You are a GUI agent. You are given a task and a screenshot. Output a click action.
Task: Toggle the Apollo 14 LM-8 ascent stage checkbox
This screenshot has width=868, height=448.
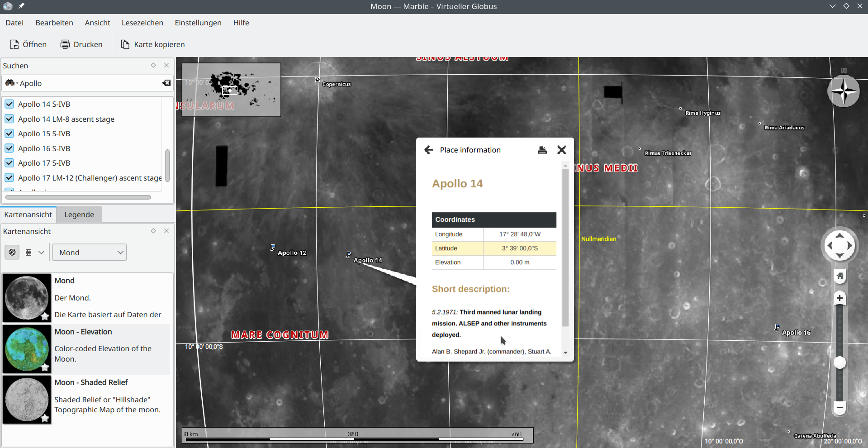coord(9,119)
